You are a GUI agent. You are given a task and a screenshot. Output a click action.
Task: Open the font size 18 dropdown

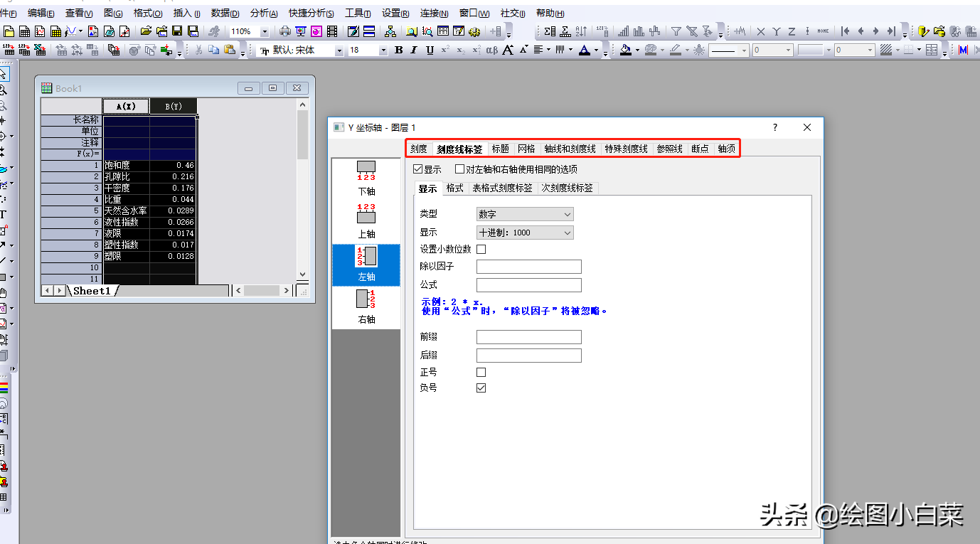(x=383, y=50)
